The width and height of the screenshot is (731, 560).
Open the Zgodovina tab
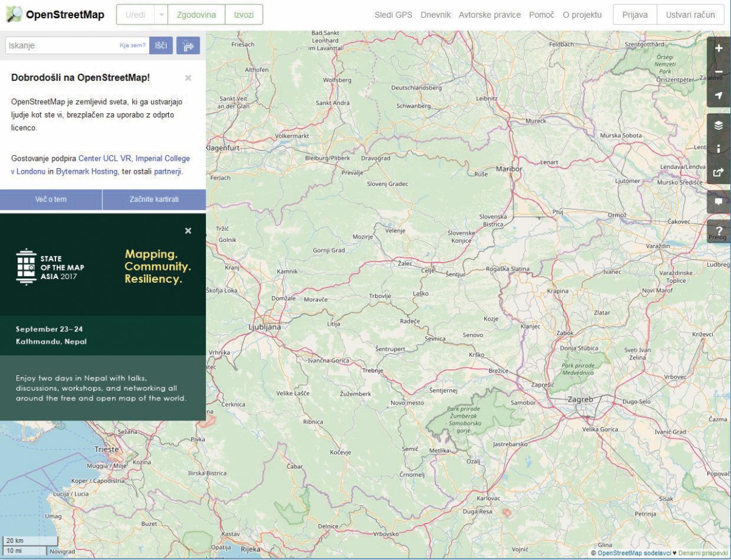(x=196, y=15)
